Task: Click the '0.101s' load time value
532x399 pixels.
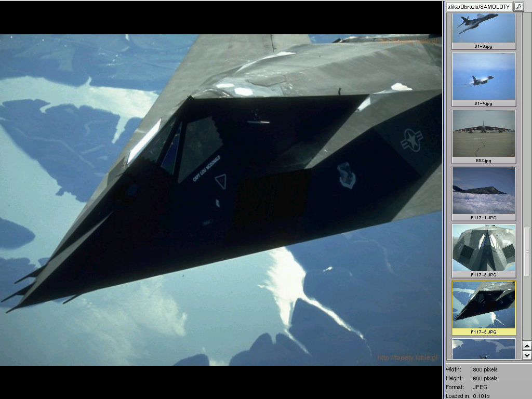Action: 481,395
